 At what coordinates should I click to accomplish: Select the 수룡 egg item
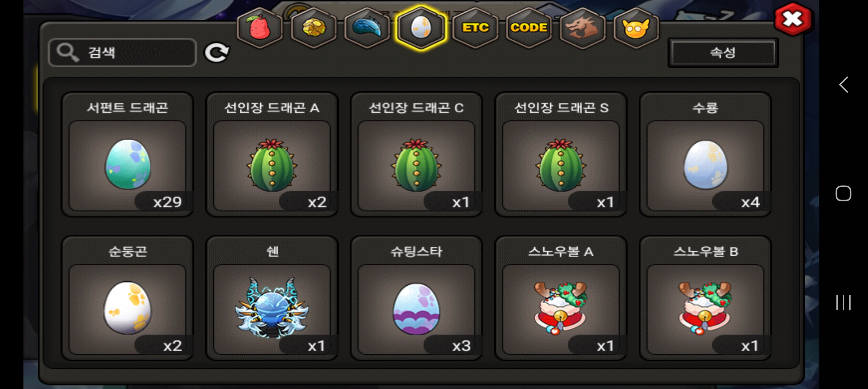point(705,155)
